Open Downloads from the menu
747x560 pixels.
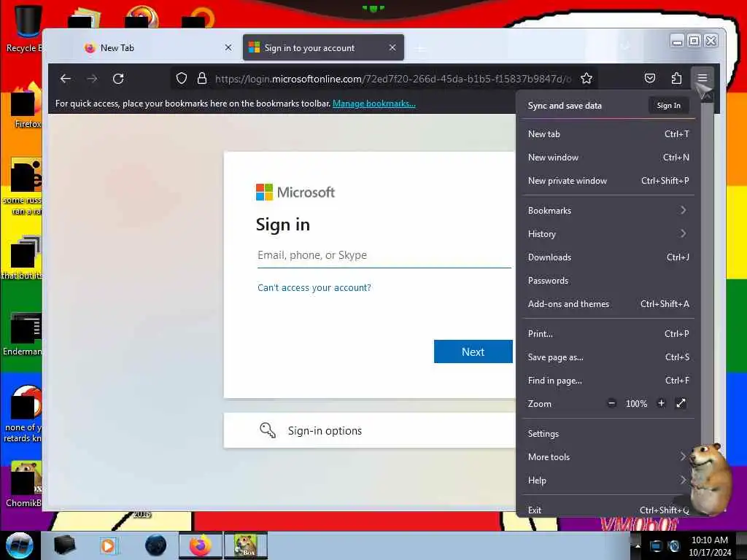(x=608, y=257)
